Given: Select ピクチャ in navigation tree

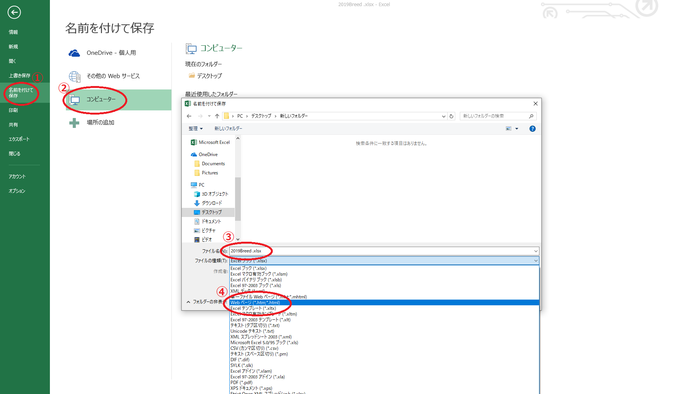Looking at the screenshot, I should (205, 231).
